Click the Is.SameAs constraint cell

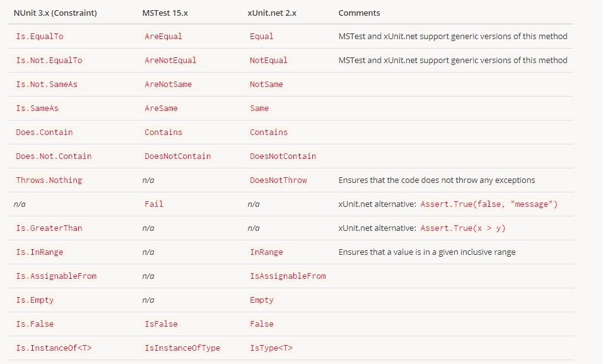click(37, 109)
